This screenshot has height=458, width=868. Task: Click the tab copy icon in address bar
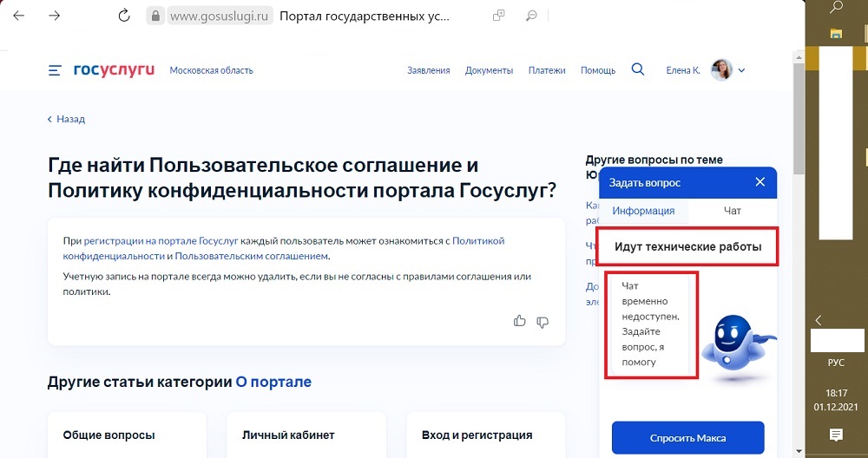[499, 16]
